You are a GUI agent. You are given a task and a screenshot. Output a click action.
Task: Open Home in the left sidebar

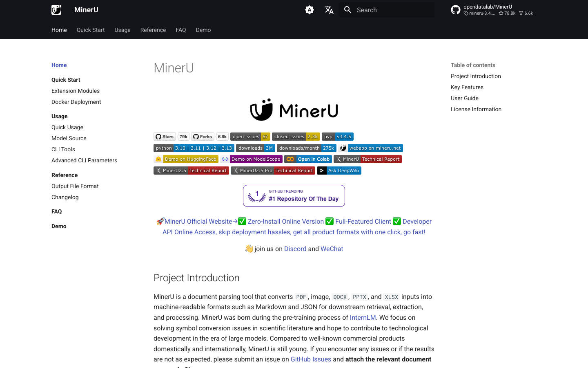click(59, 65)
